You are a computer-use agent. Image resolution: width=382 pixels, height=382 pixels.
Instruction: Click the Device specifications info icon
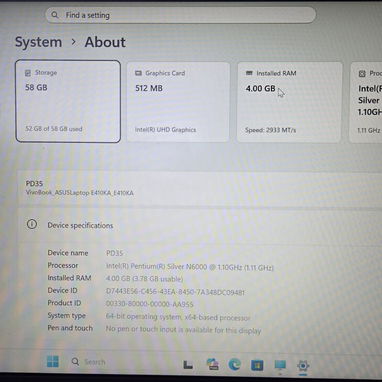[32, 224]
